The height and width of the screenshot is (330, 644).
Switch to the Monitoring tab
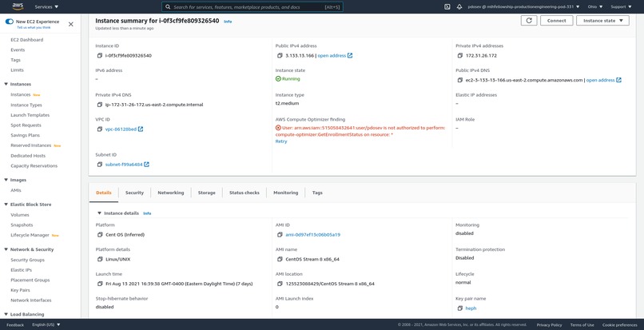click(x=285, y=193)
